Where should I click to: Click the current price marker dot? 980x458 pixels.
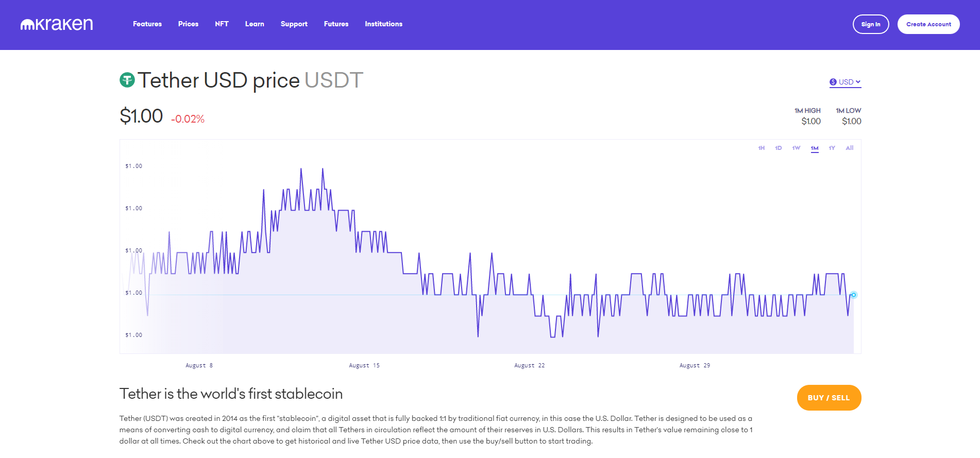[x=853, y=295]
